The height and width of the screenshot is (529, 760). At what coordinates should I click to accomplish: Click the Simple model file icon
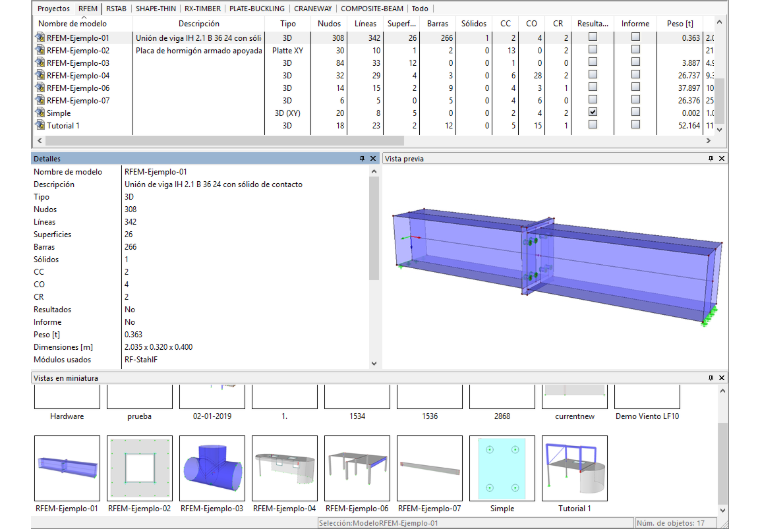pyautogui.click(x=40, y=112)
